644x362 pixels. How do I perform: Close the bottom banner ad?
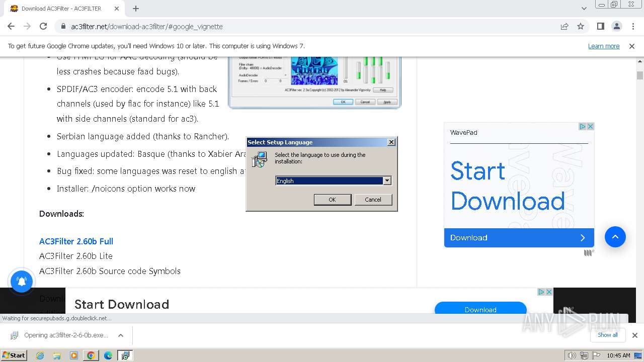549,292
